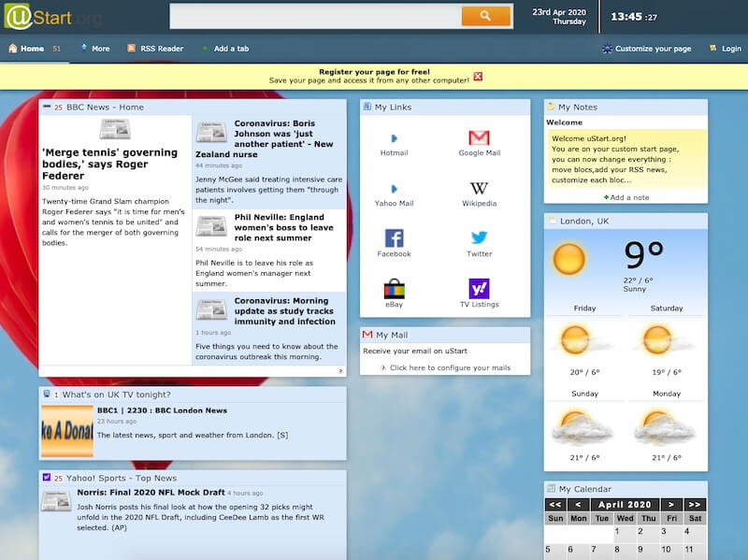
Task: Click the Home tab house icon
Action: [13, 49]
